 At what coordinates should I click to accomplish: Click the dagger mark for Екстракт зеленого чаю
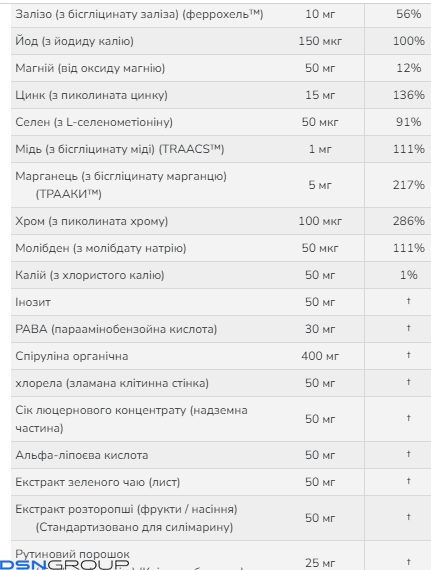[x=408, y=481]
